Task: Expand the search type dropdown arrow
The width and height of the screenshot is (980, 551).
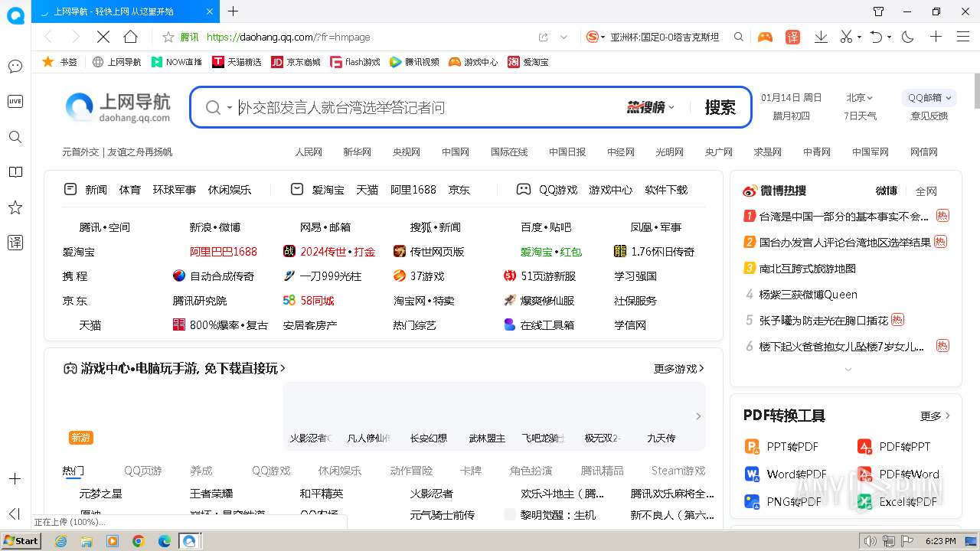Action: [229, 108]
